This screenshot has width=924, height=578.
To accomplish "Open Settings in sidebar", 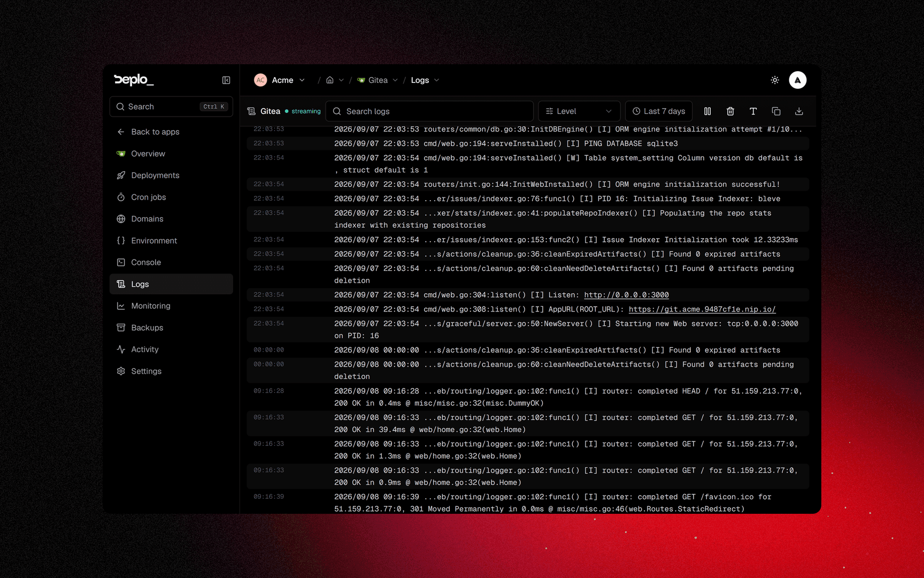I will (x=171, y=371).
